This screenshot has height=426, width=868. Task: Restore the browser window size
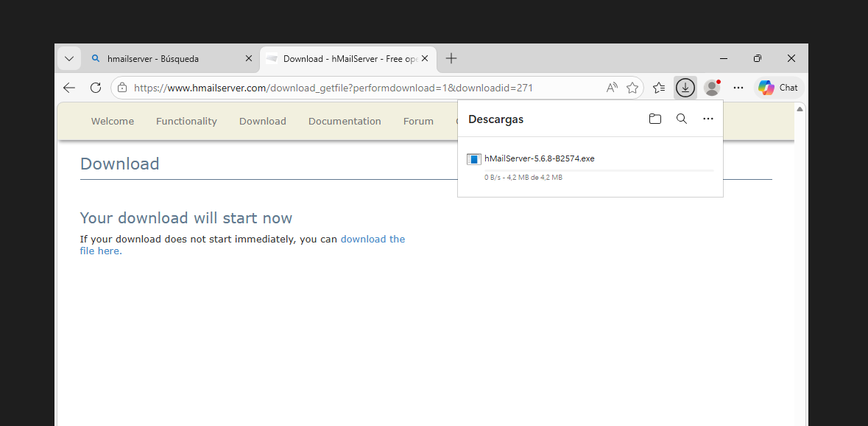click(x=758, y=58)
